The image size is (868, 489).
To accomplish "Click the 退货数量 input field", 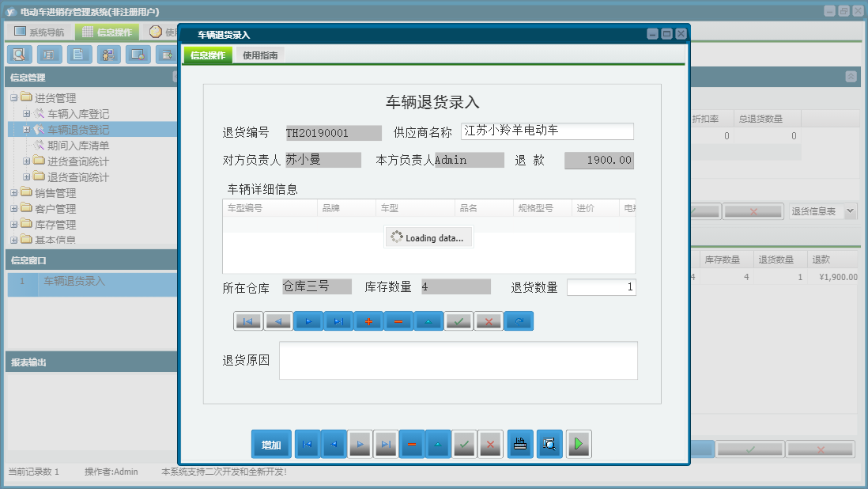I will click(x=601, y=287).
